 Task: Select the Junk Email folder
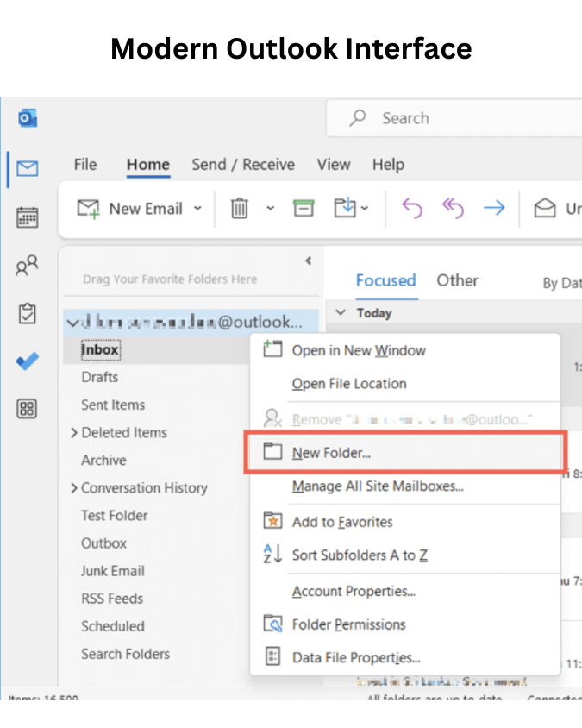[113, 571]
